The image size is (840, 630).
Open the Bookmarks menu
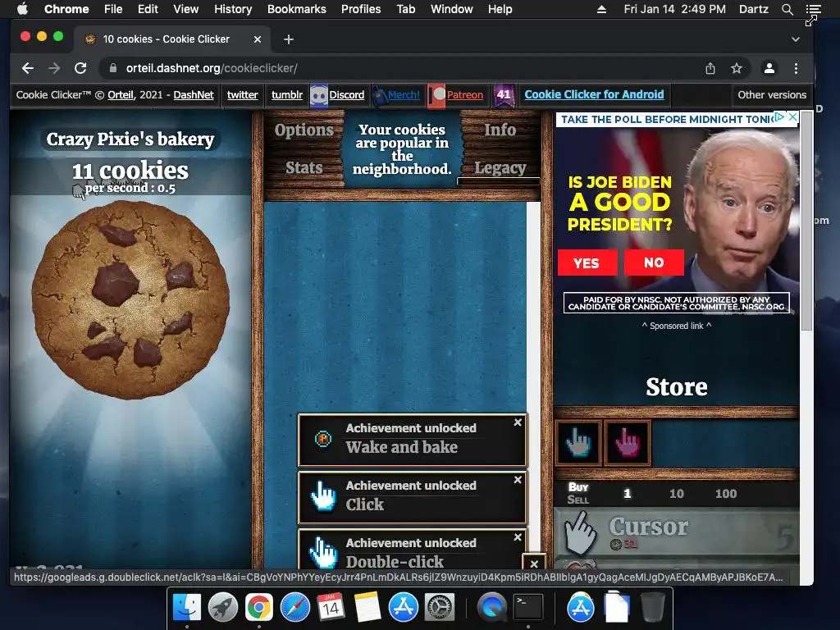[297, 9]
